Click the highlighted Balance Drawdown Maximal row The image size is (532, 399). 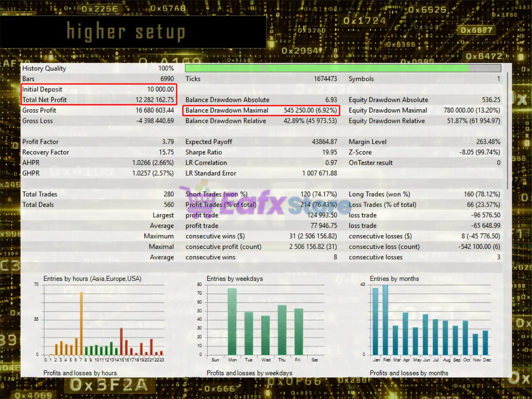[261, 111]
